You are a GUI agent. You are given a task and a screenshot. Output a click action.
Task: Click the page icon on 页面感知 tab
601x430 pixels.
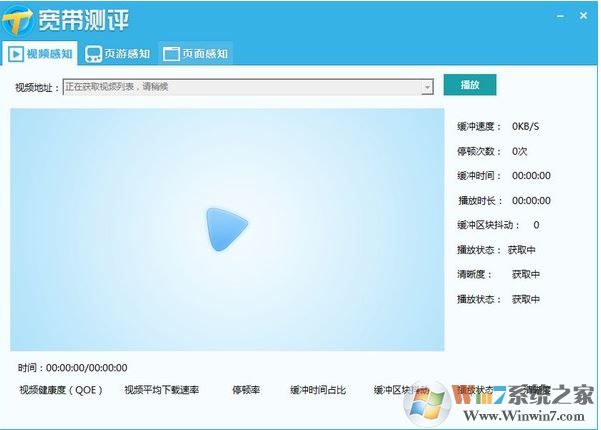tap(171, 54)
